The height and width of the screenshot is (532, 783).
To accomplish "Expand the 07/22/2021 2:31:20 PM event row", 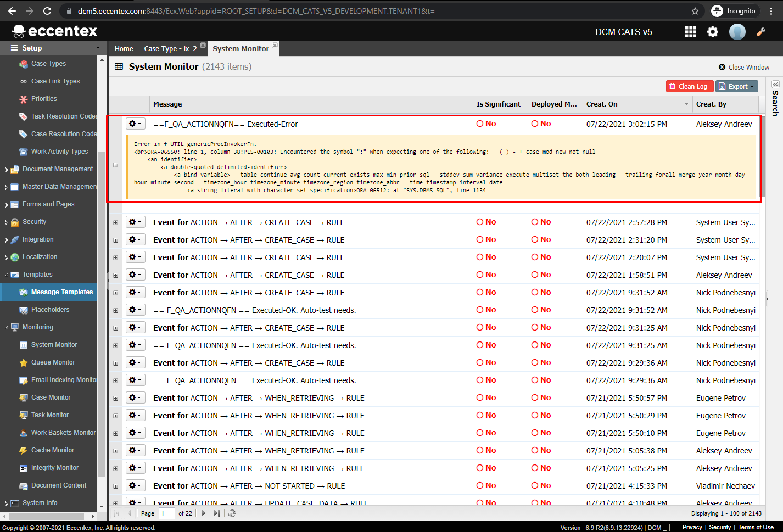I will [115, 240].
